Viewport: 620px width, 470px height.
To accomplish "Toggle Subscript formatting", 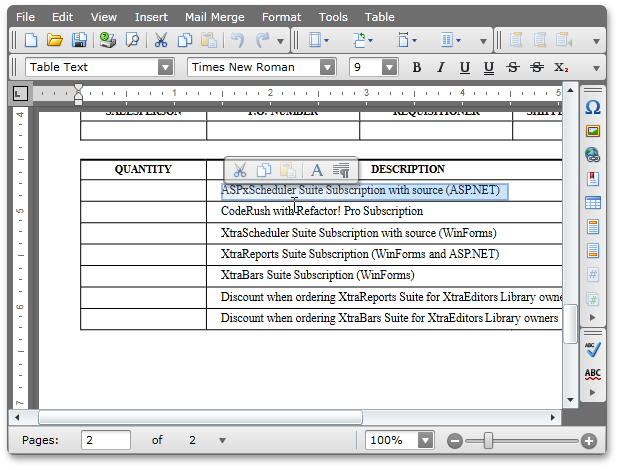I will 561,68.
